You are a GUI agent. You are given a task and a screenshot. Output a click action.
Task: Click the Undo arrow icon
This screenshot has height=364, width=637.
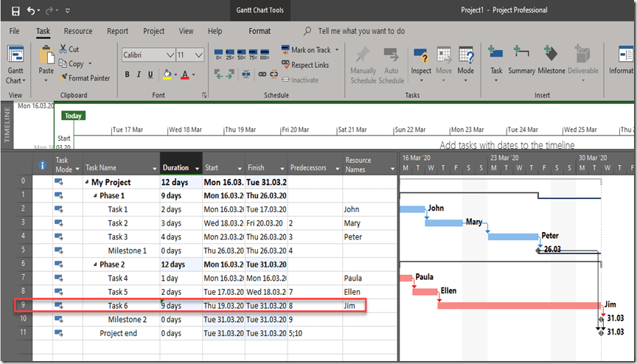click(x=31, y=10)
